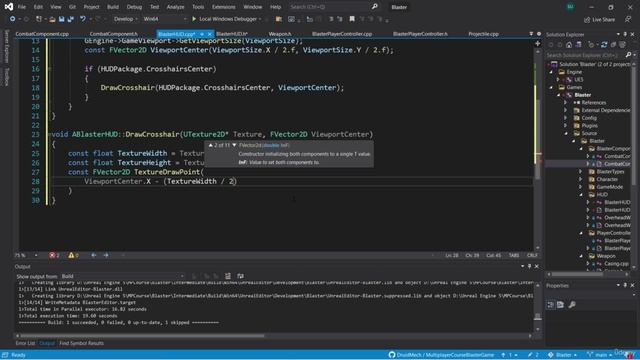Close the BlasterHUD.cpp tab
This screenshot has height=360, width=640.
coord(209,34)
